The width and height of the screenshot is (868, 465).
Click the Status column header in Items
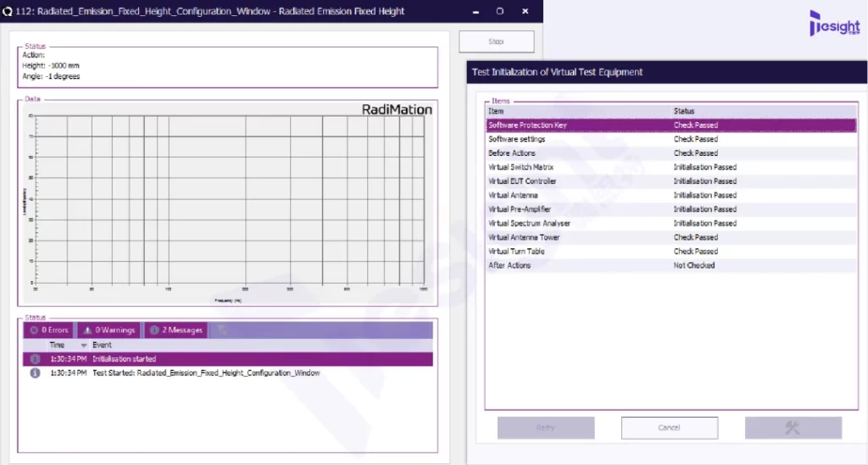tap(764, 111)
